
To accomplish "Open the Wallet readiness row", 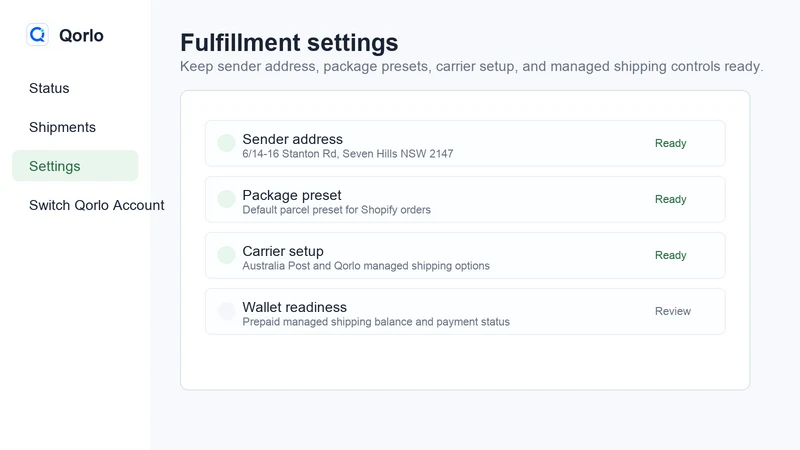I will (465, 312).
